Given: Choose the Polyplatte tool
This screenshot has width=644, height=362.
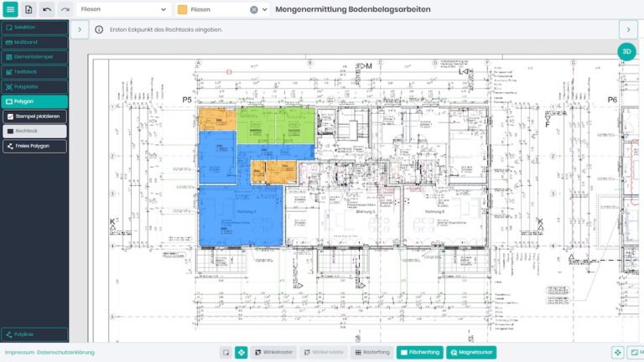Looking at the screenshot, I should pyautogui.click(x=34, y=86).
